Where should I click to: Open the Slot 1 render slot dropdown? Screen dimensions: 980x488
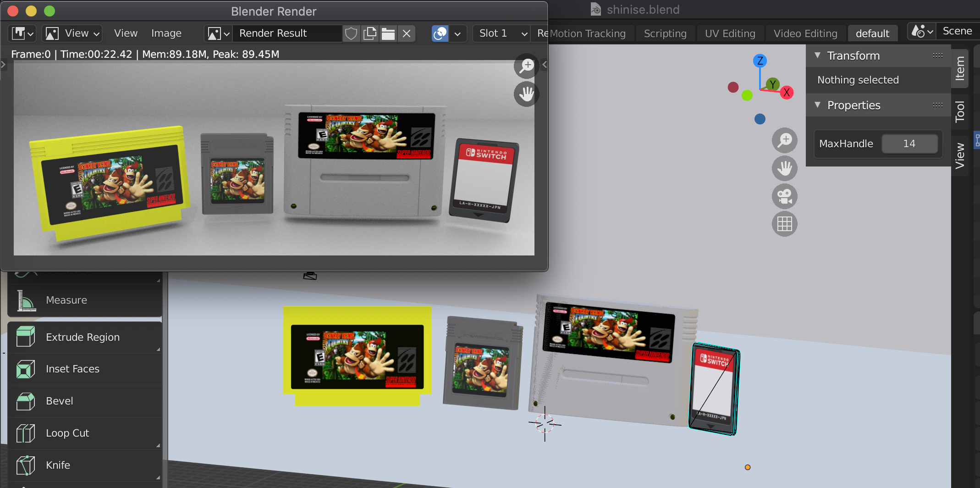[x=502, y=33]
